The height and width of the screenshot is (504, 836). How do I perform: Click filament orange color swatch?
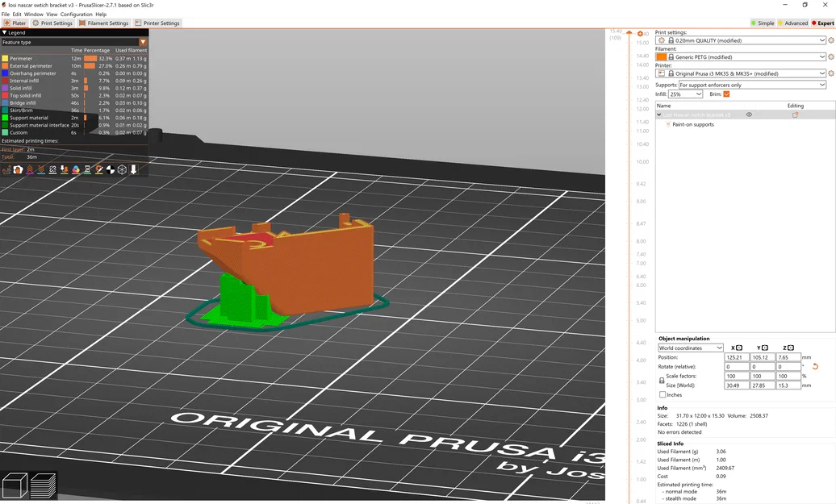661,57
